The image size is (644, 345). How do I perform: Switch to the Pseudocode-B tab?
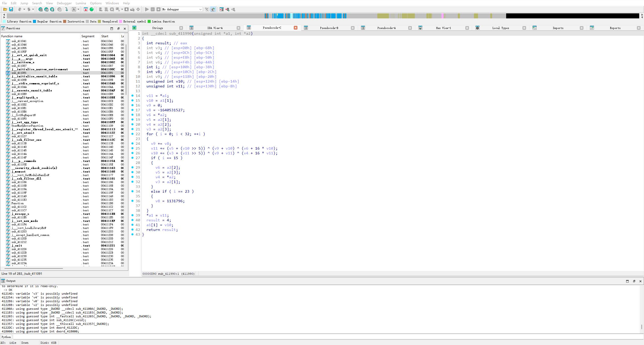[329, 28]
